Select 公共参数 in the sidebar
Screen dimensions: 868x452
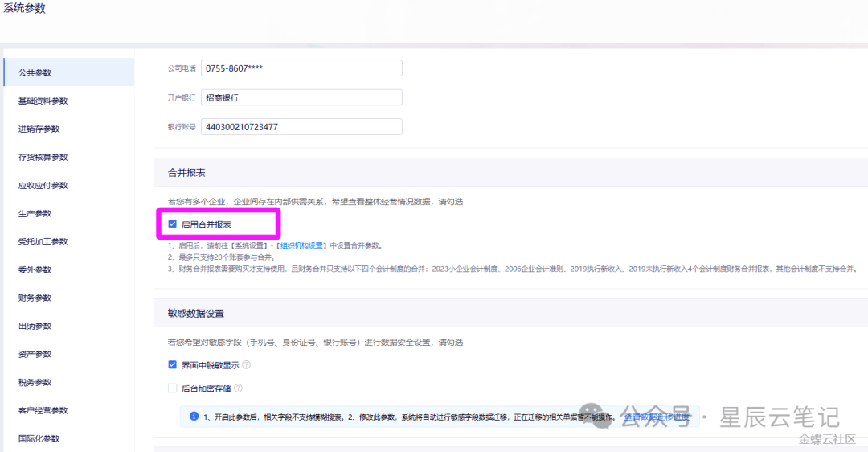pyautogui.click(x=35, y=72)
